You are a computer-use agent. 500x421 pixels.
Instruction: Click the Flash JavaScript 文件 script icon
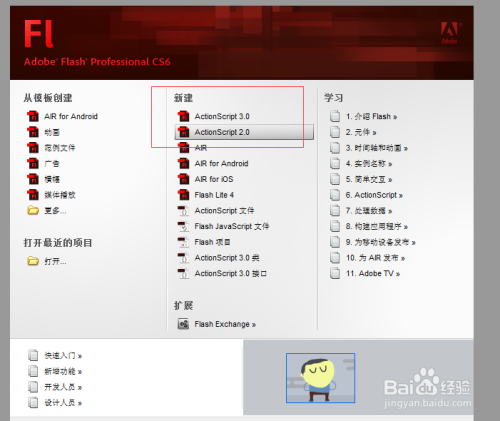coord(183,226)
